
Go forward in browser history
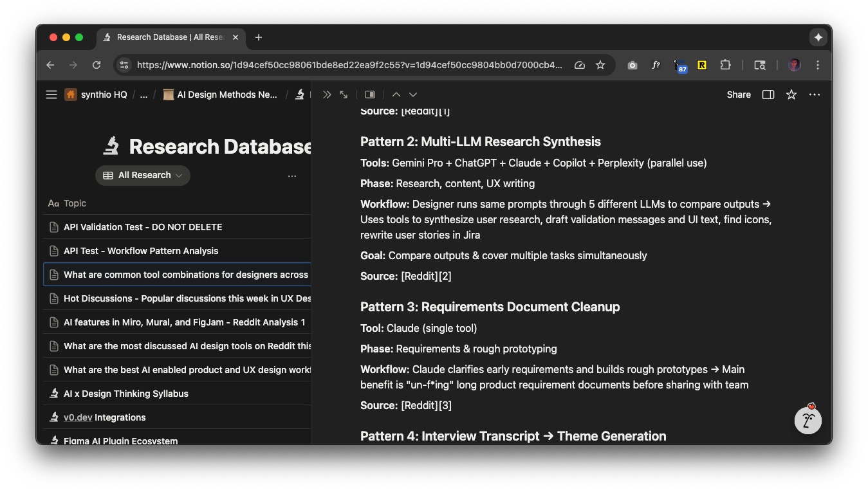[x=73, y=65]
